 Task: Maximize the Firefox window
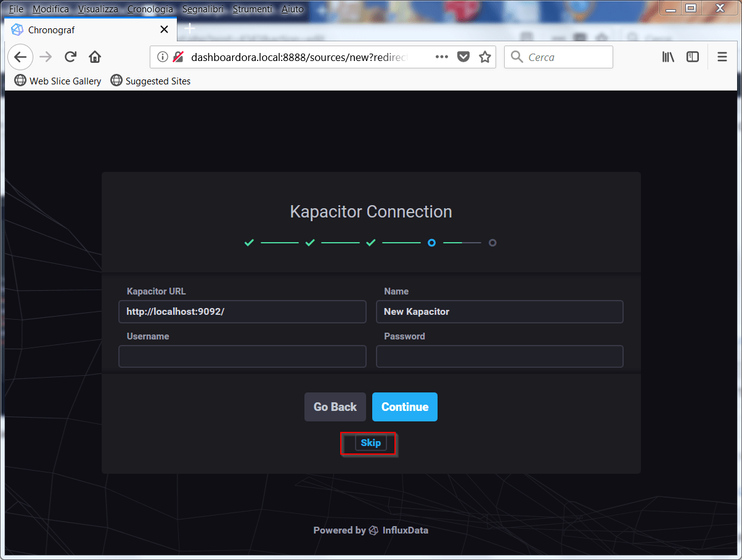691,8
